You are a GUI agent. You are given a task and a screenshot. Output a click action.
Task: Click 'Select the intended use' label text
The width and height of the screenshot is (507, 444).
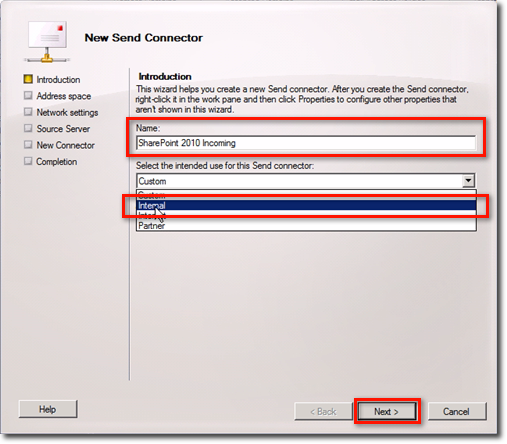[x=225, y=166]
